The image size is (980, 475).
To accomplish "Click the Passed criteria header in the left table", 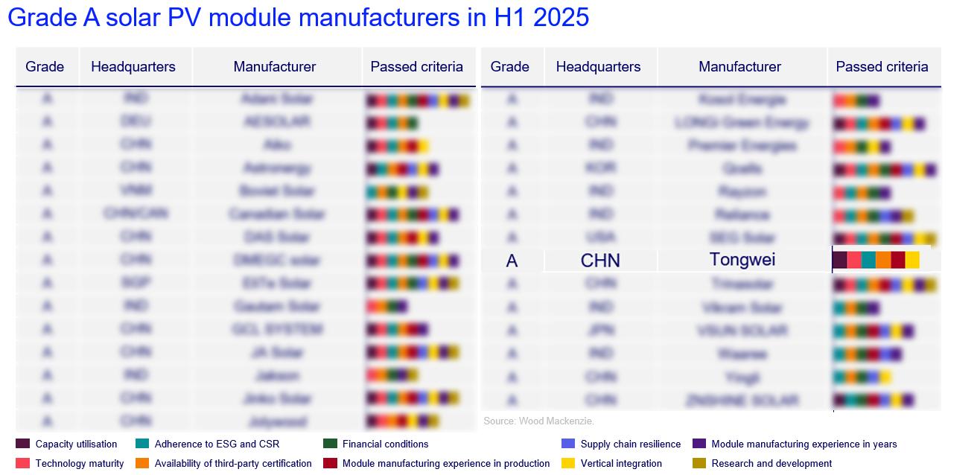I will (x=416, y=67).
